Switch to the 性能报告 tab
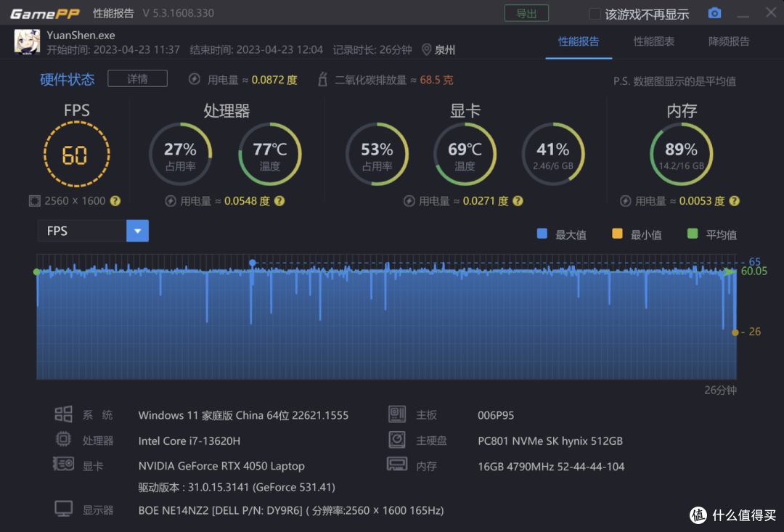This screenshot has height=532, width=784. coord(579,41)
